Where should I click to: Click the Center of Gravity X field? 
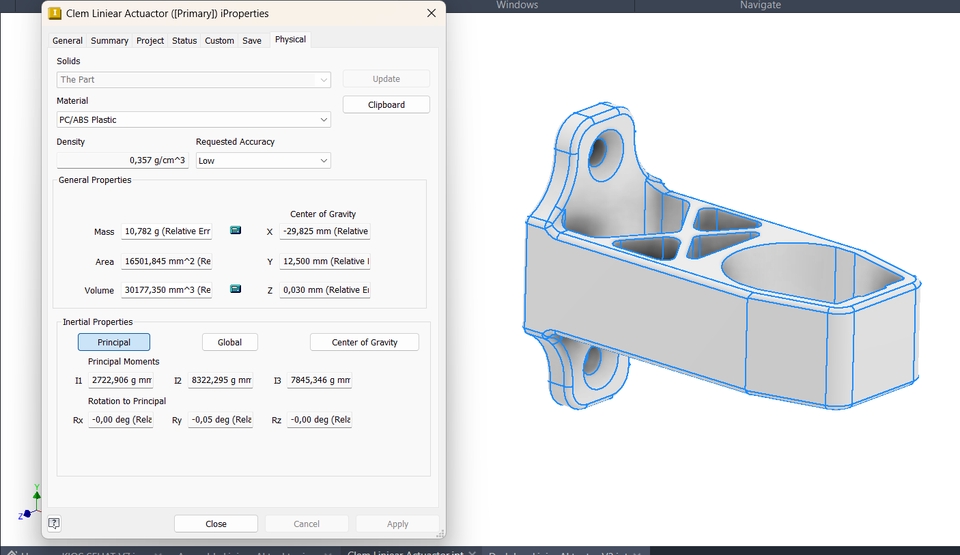pos(325,231)
